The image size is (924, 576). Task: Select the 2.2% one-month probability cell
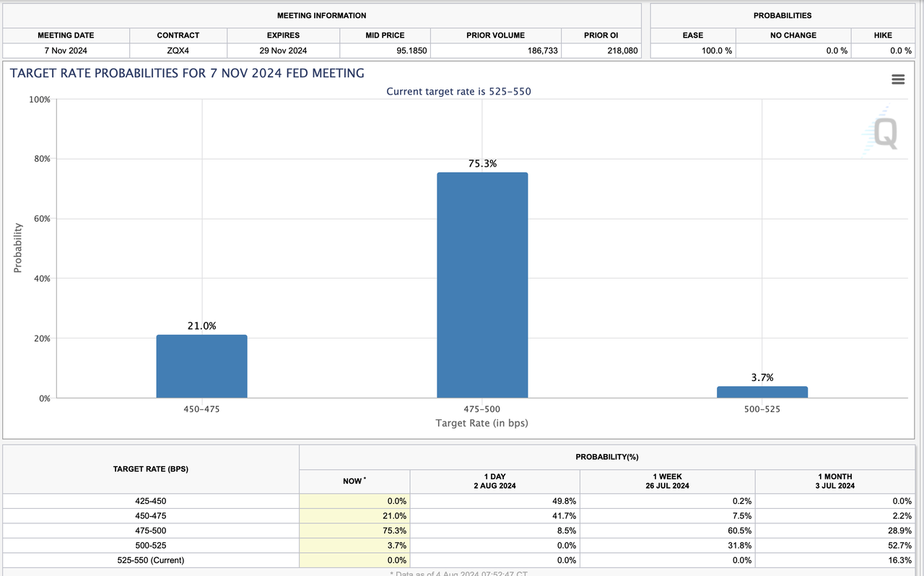837,516
